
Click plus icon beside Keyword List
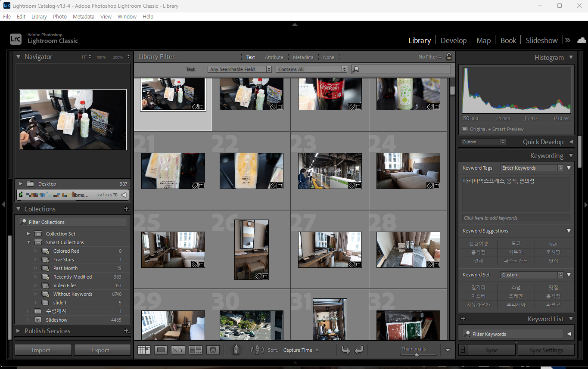(x=463, y=319)
